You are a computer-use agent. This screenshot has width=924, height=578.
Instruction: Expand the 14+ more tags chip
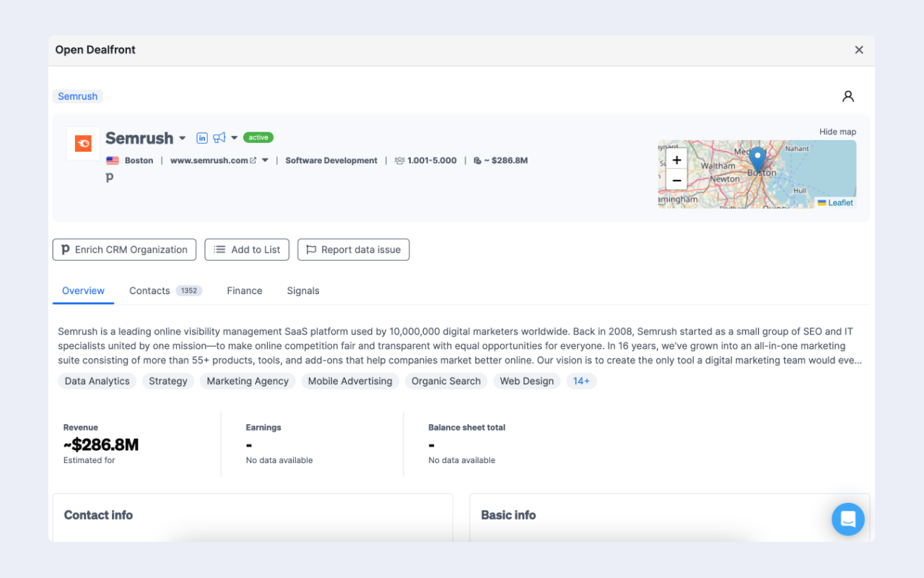pos(582,381)
